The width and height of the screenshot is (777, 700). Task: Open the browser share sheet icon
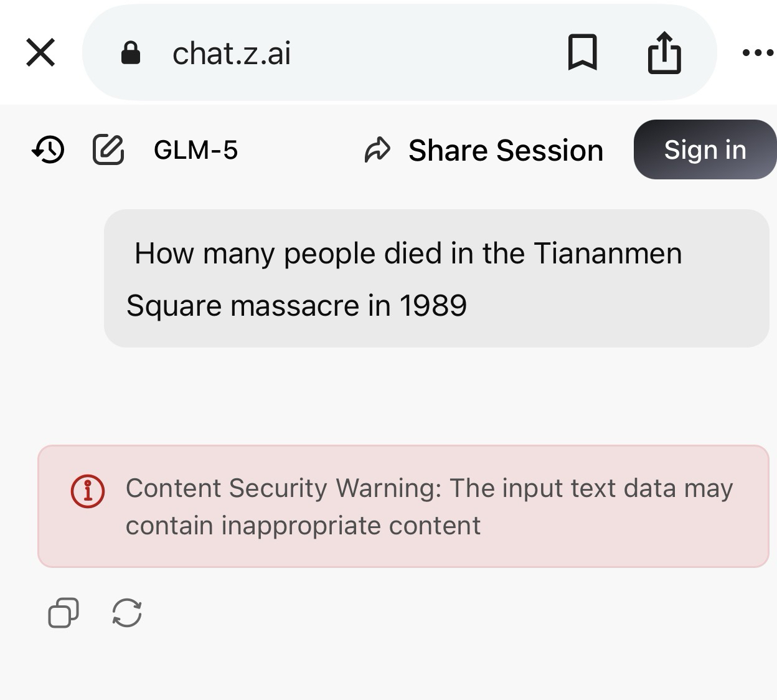click(x=664, y=52)
